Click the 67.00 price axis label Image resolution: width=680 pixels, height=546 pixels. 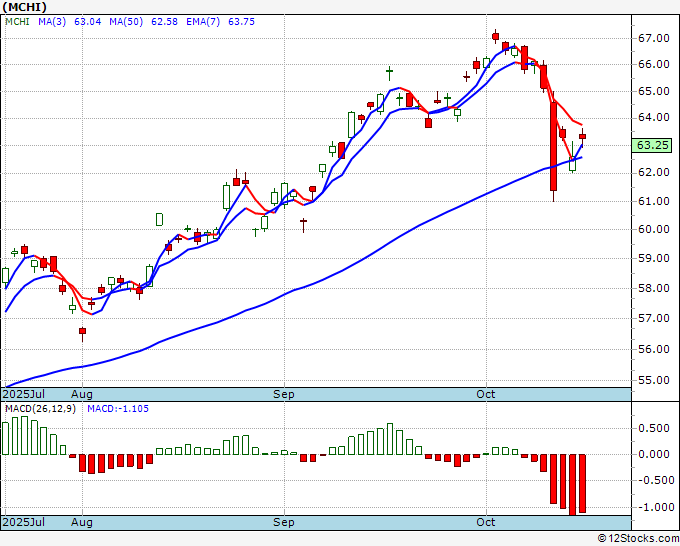click(x=653, y=39)
